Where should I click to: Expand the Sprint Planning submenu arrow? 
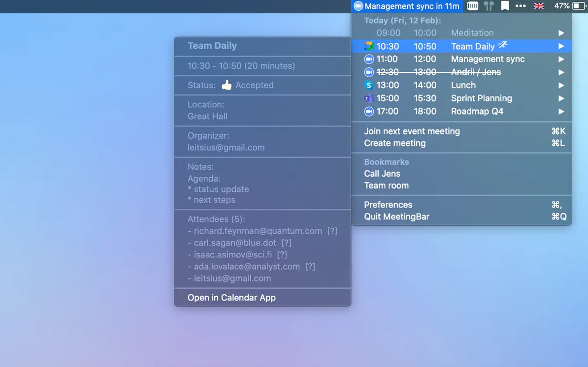(561, 98)
